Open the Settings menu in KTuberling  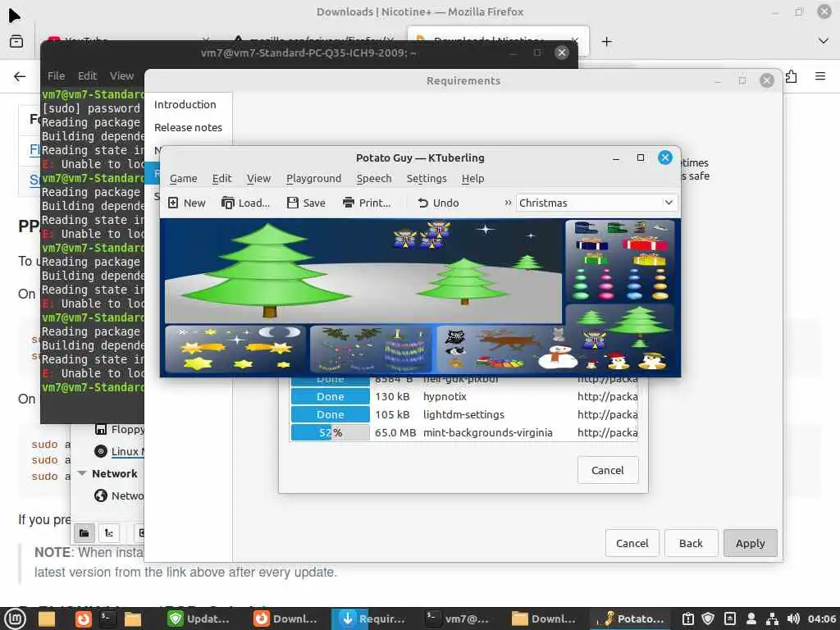[427, 178]
